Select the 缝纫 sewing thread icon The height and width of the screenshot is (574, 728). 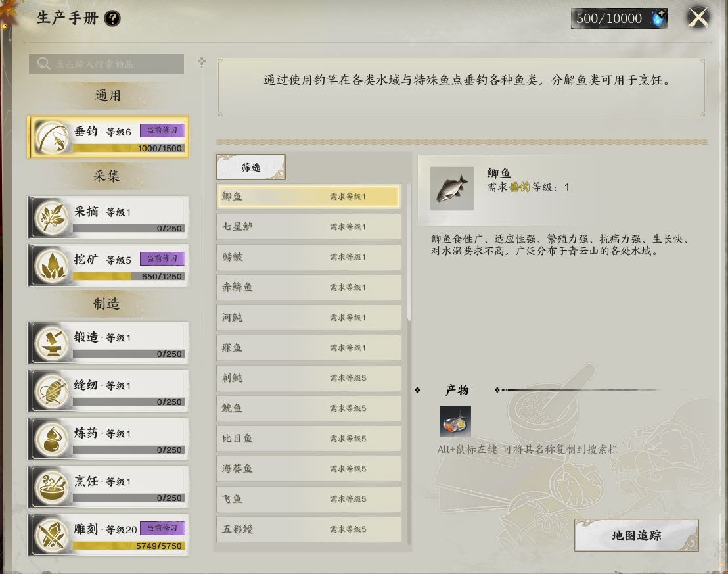(x=51, y=391)
